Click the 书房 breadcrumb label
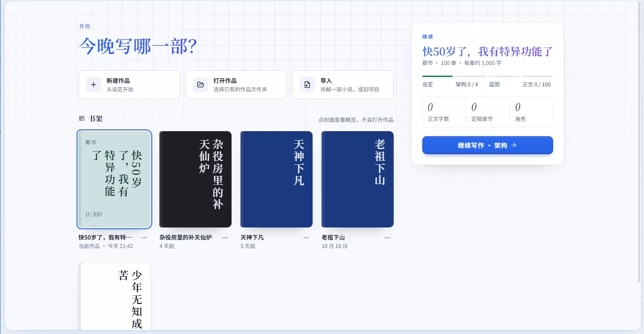Screen dimensions: 644x334 (85, 26)
